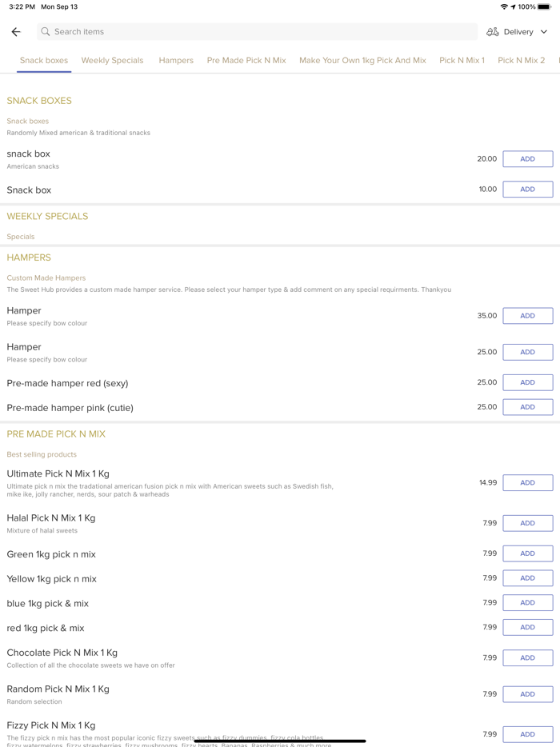Select Pre Made Pick N Mix tab
The width and height of the screenshot is (560, 747).
pos(246,61)
